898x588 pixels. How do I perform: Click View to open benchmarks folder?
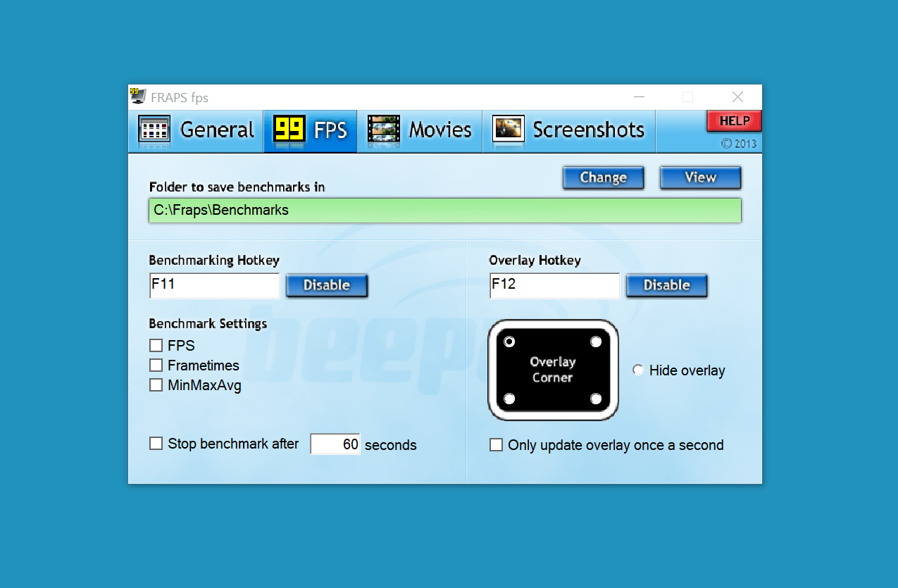coord(700,177)
